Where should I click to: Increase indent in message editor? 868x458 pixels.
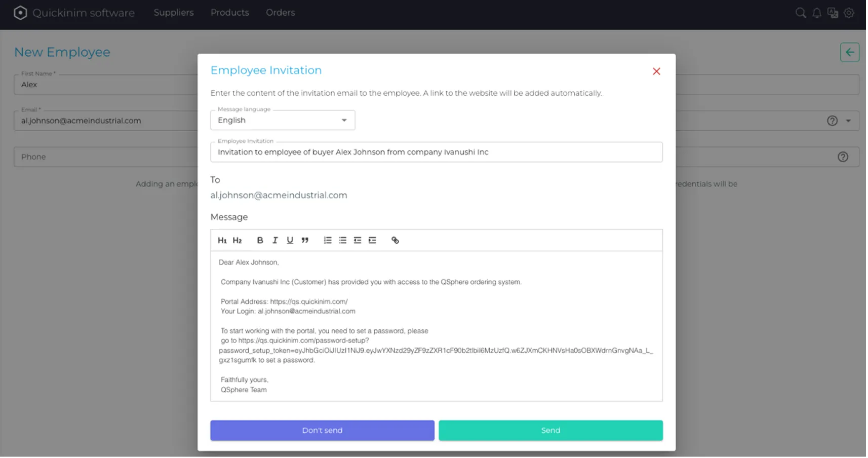[372, 240]
